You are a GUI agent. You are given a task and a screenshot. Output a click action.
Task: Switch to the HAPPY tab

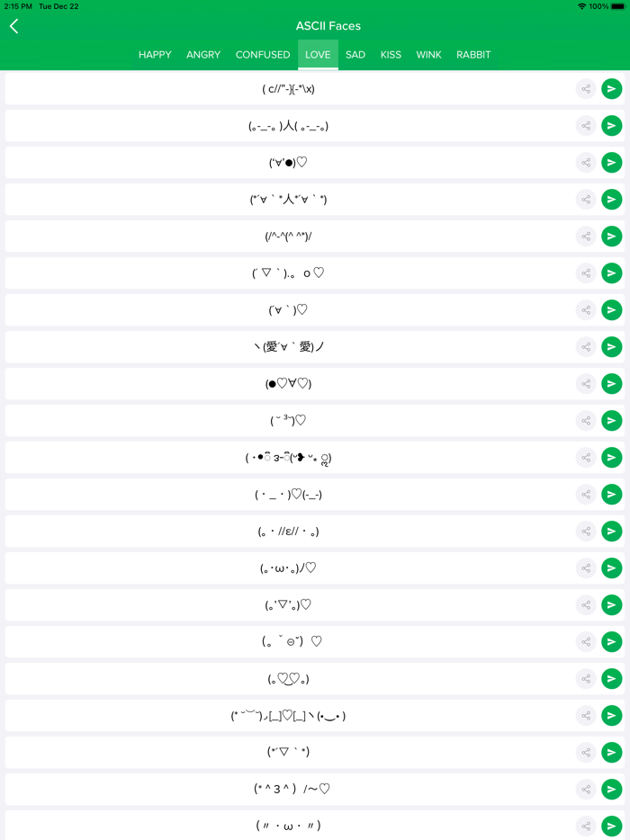155,55
